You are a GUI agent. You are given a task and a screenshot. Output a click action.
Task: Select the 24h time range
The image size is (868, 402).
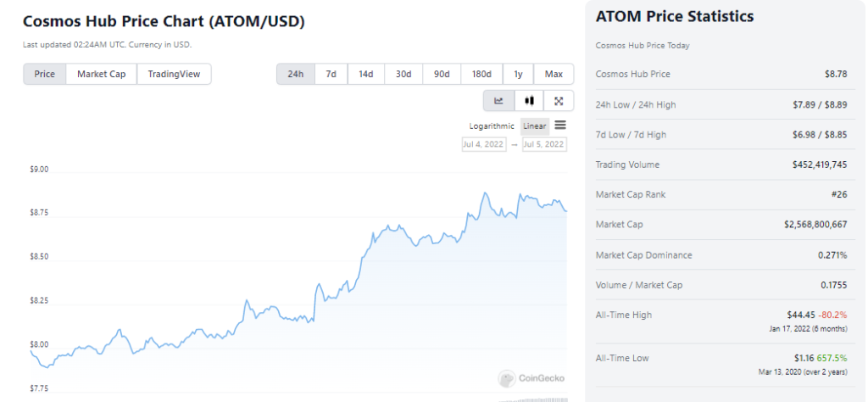[296, 74]
